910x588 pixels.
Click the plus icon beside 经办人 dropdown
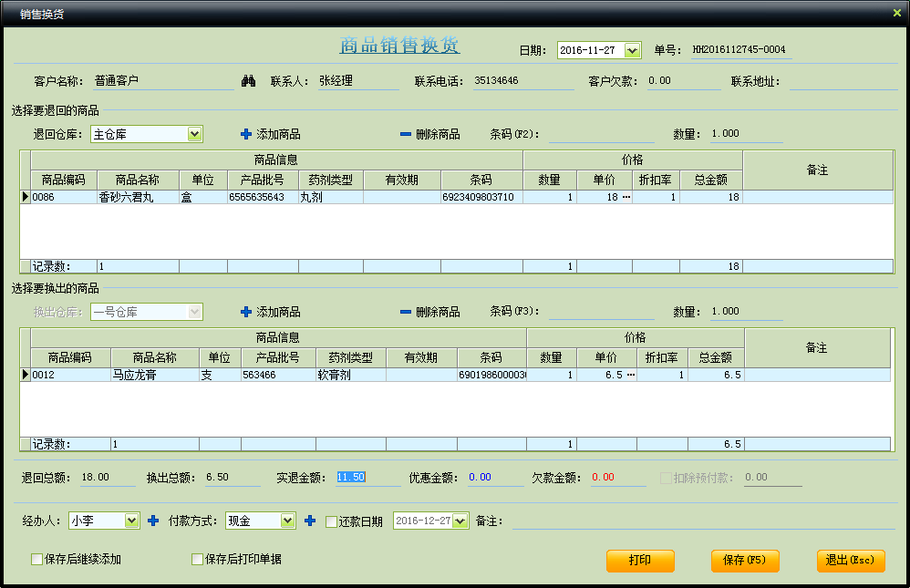tap(153, 521)
